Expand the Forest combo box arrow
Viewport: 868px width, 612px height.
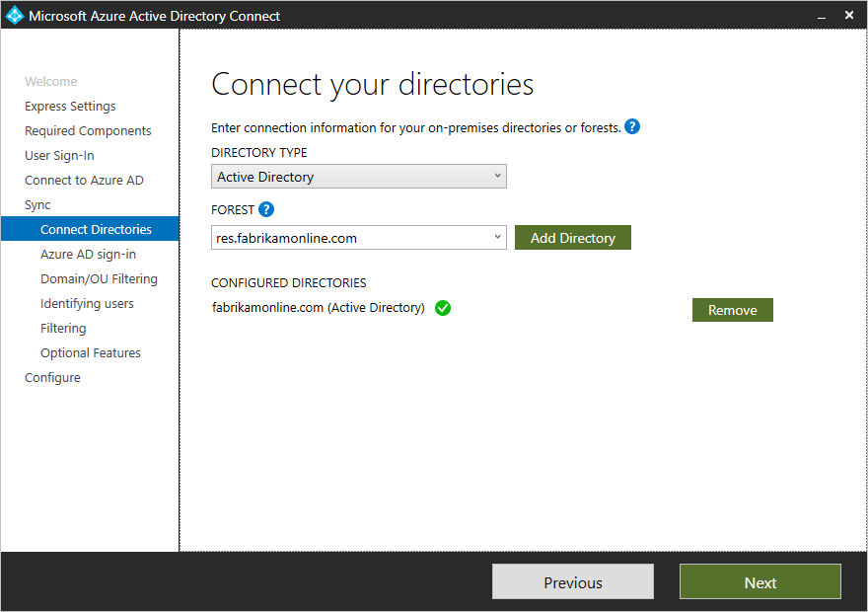point(496,238)
